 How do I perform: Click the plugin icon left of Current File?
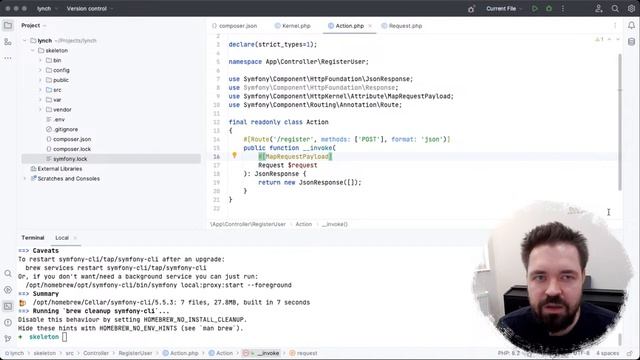471,9
